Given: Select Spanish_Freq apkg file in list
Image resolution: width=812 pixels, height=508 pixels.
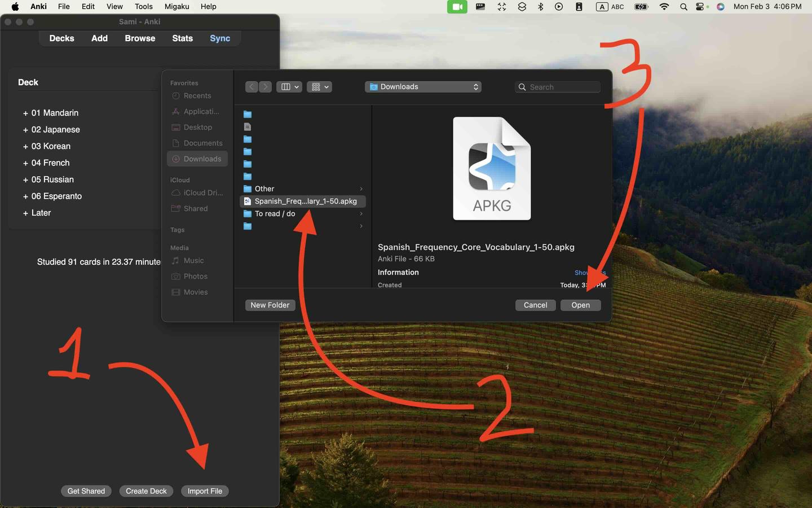Looking at the screenshot, I should coord(305,202).
